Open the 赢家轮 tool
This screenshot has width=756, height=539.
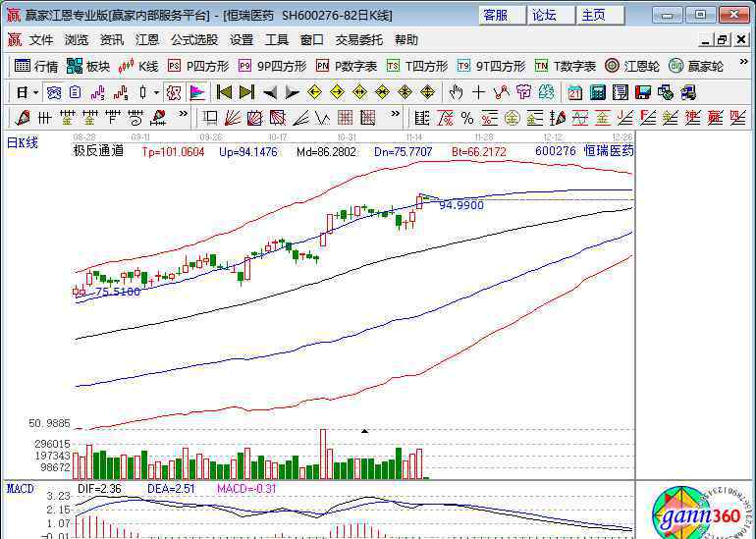coord(696,66)
